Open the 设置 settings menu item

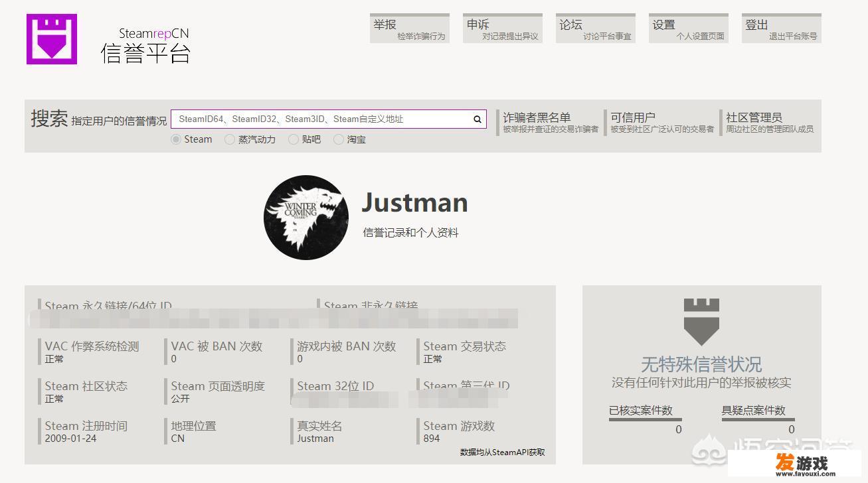click(x=689, y=29)
